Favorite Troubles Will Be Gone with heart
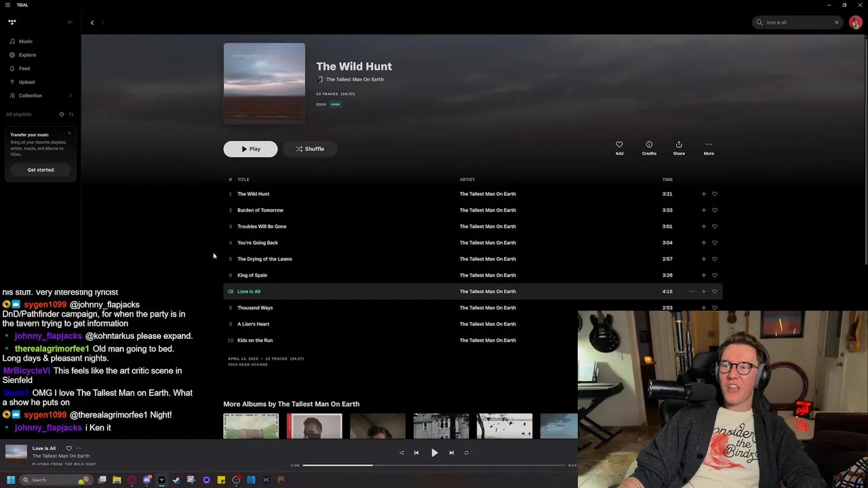 (715, 226)
